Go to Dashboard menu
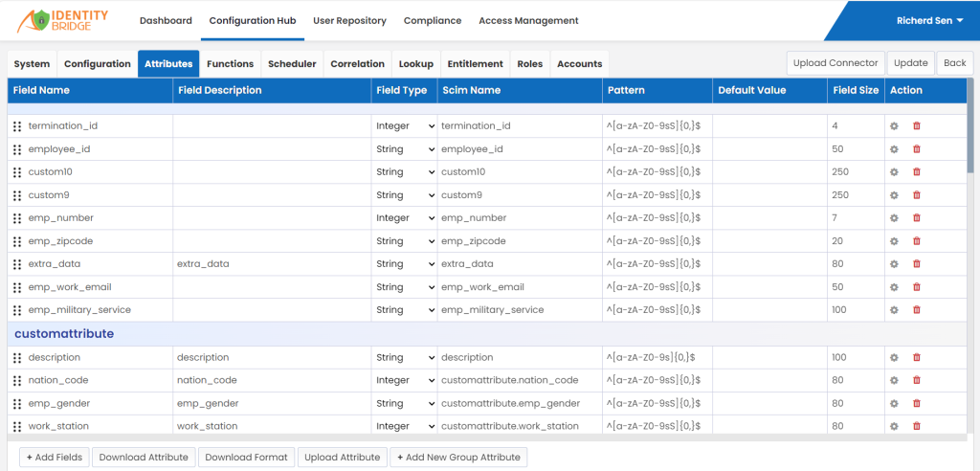 tap(166, 21)
